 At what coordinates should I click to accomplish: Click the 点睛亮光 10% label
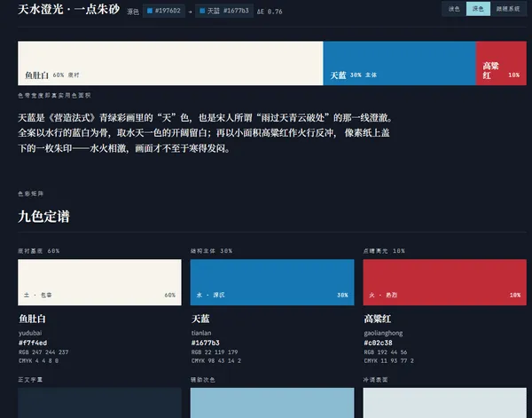point(384,251)
